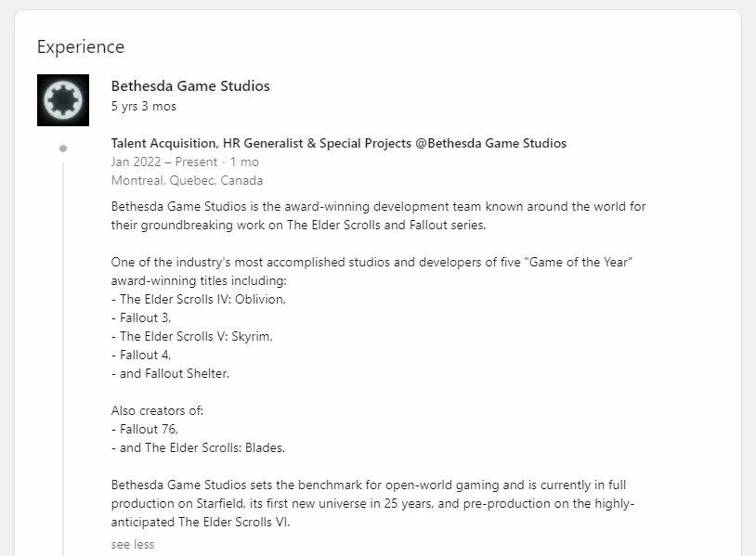Click the paragraph mentioning Starfield production
Image resolution: width=756 pixels, height=556 pixels.
pyautogui.click(x=372, y=503)
